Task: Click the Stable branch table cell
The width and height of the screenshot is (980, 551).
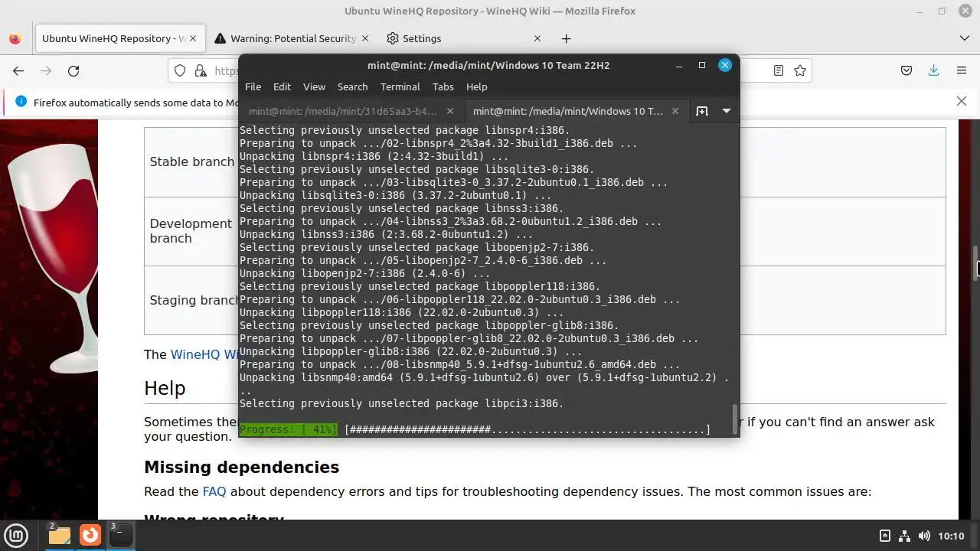Action: coord(191,161)
